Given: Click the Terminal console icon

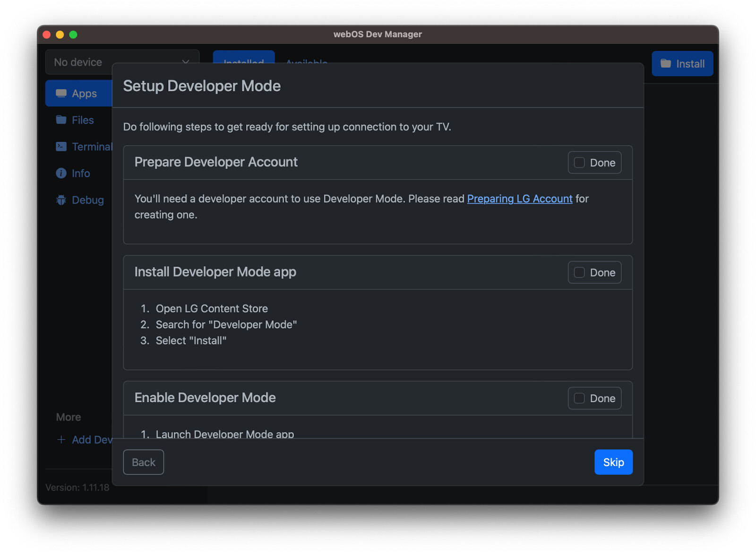Looking at the screenshot, I should point(61,147).
